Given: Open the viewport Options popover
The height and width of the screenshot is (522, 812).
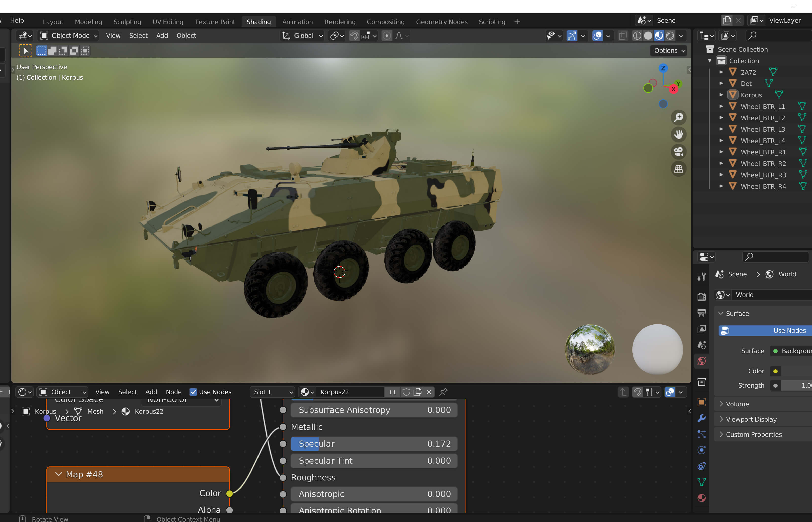Looking at the screenshot, I should click(669, 50).
